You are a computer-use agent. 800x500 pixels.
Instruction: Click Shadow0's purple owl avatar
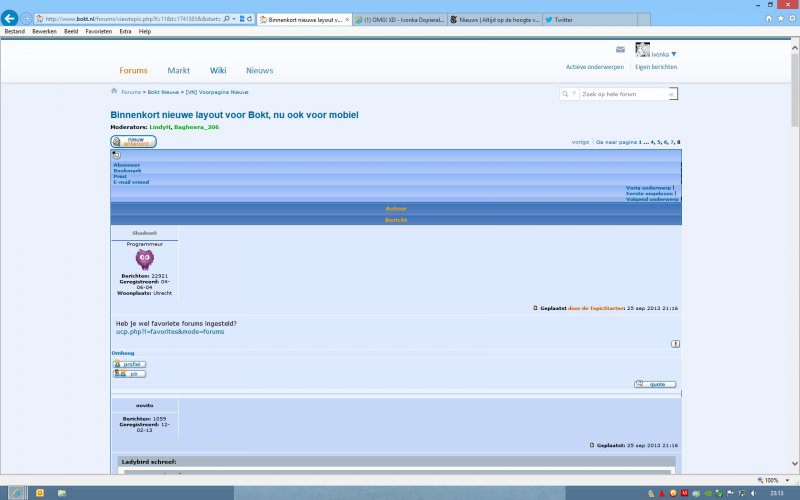144,259
